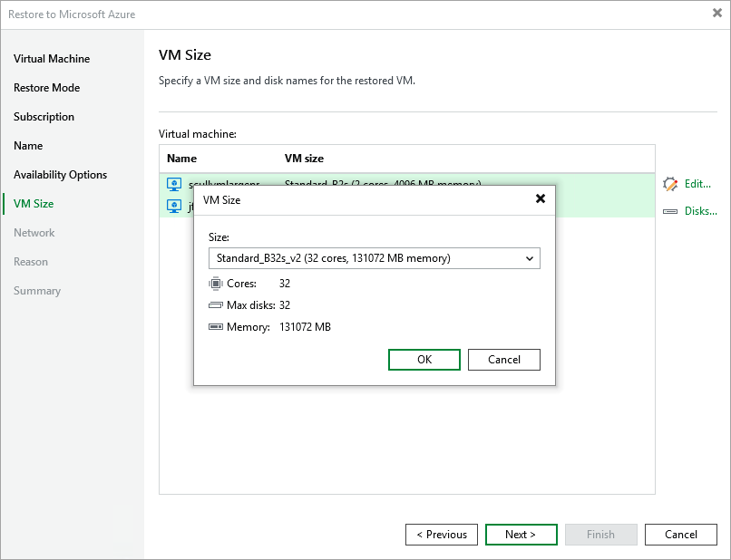This screenshot has width=731, height=560.
Task: Click the Reason step in sidebar
Action: 31,262
